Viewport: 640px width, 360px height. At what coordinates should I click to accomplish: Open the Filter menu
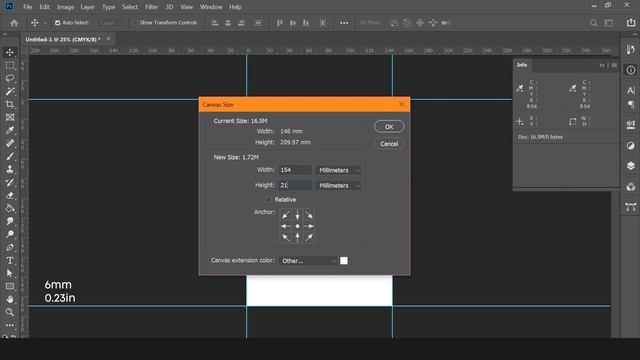tap(151, 7)
